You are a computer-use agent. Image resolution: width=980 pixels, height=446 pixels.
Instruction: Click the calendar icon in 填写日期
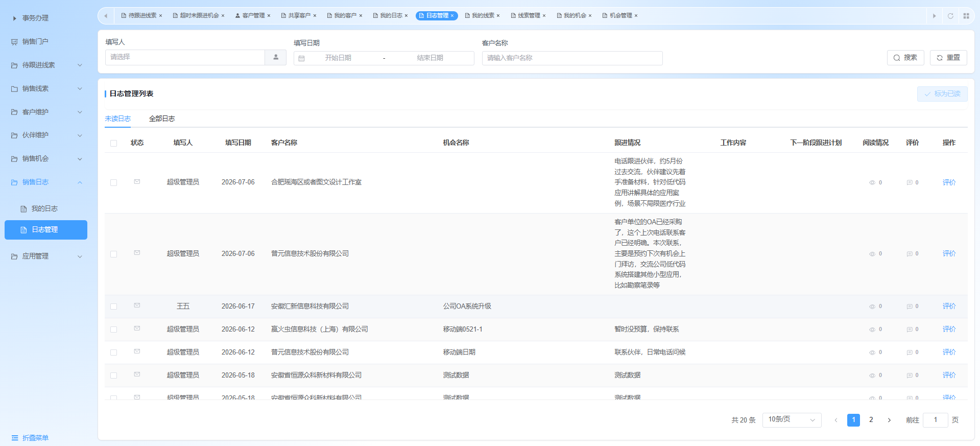click(x=301, y=58)
